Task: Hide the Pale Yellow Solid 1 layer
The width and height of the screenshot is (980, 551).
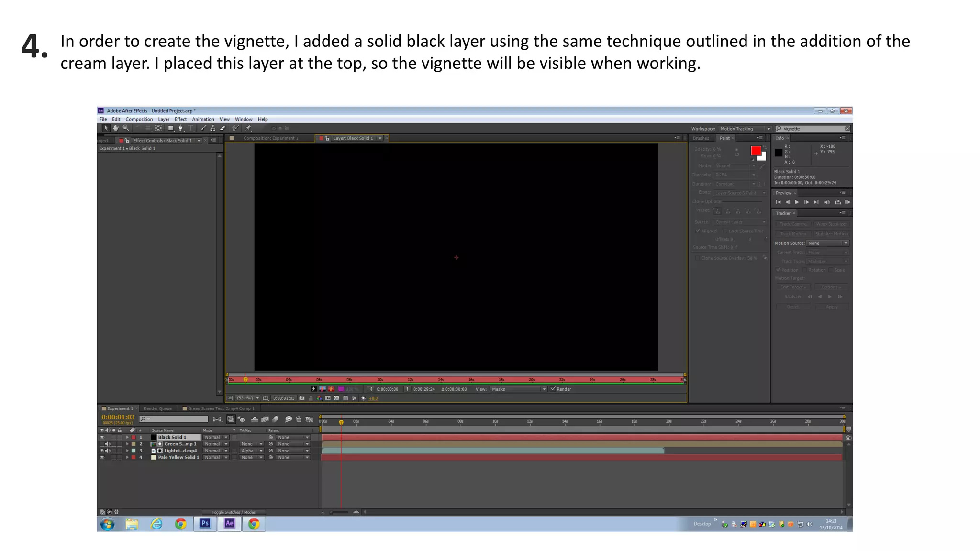Action: [x=101, y=457]
